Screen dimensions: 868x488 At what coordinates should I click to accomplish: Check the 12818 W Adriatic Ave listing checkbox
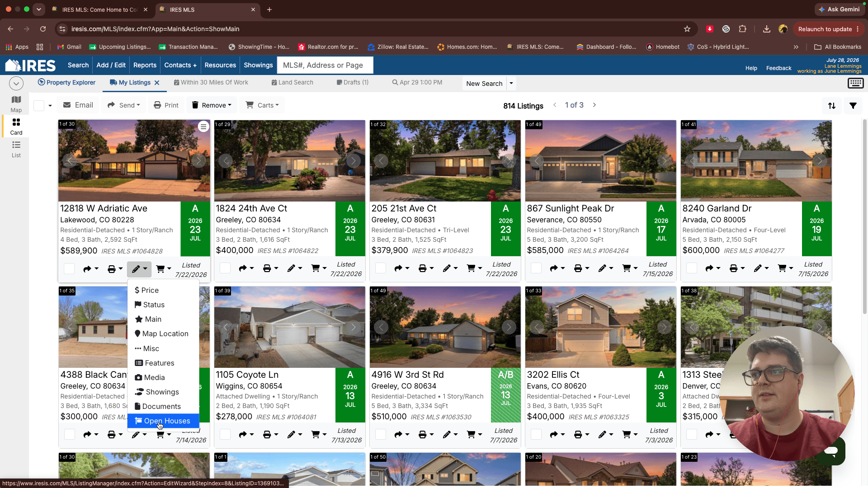[69, 269]
